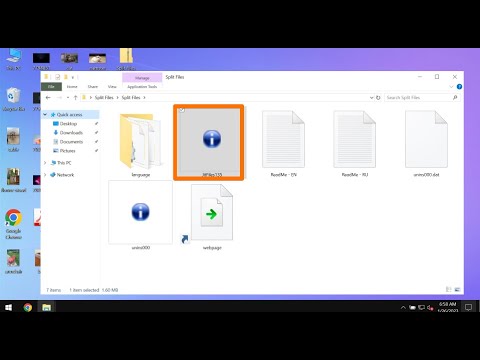
Task: Open taskbar clock and date
Action: (448, 307)
